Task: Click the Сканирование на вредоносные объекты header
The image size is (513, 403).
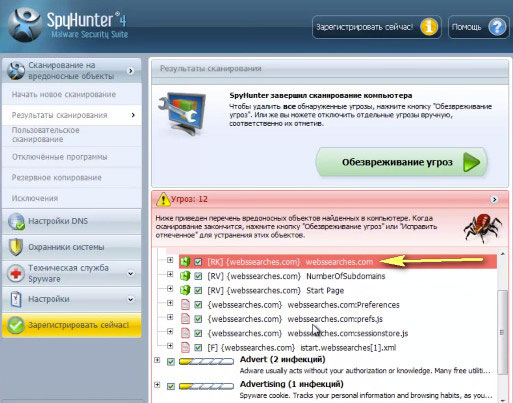Action: click(x=72, y=71)
